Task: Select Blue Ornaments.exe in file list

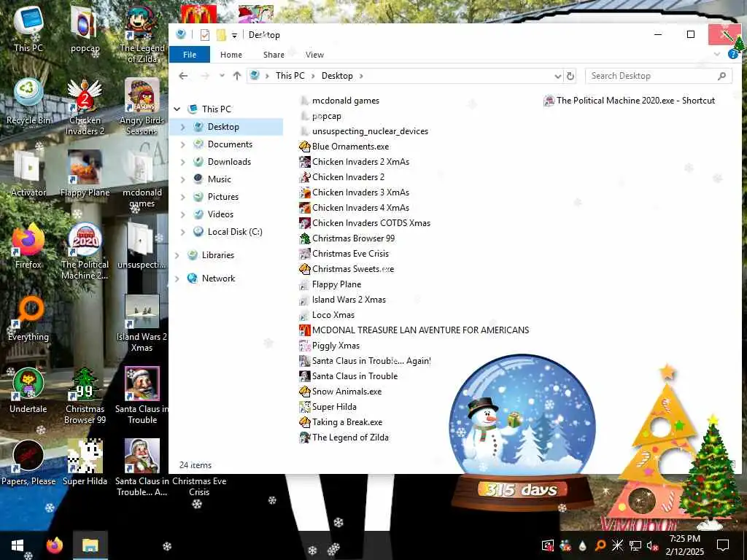Action: click(344, 147)
